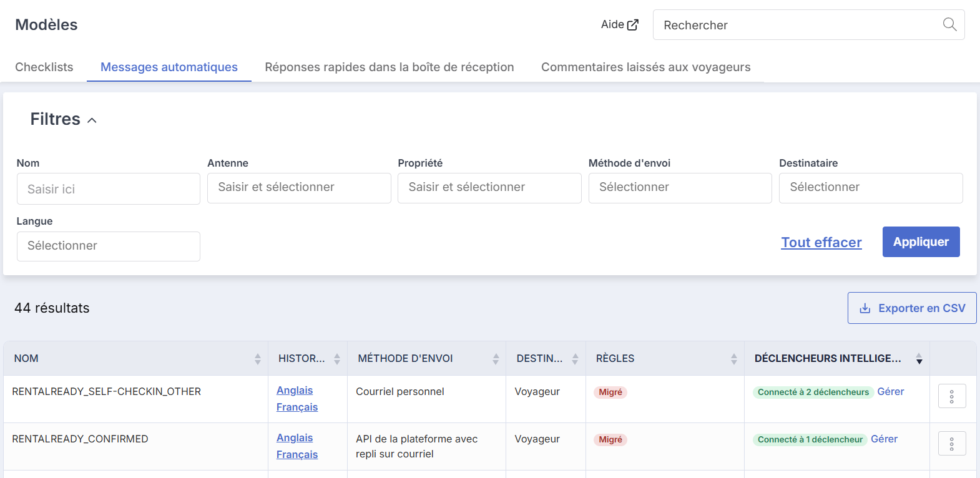Collapse the Filtres section chevron
Screen dimensions: 980x478
point(92,120)
